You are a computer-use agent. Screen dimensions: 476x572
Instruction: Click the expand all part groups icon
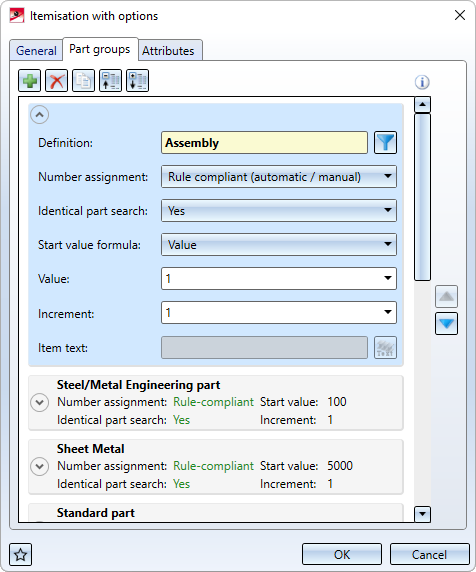tap(138, 81)
